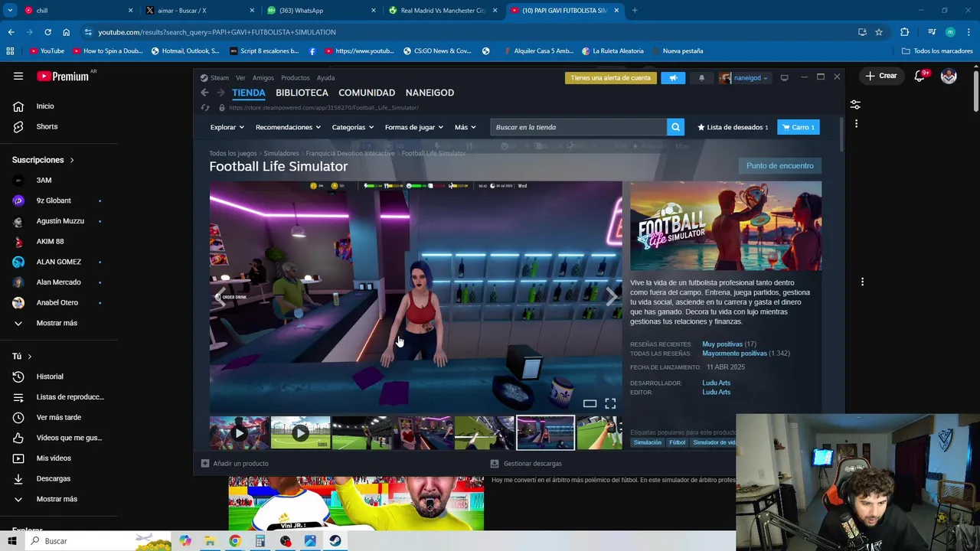Click the Steam store search magnifier button
This screenshot has width=980, height=551.
click(675, 127)
